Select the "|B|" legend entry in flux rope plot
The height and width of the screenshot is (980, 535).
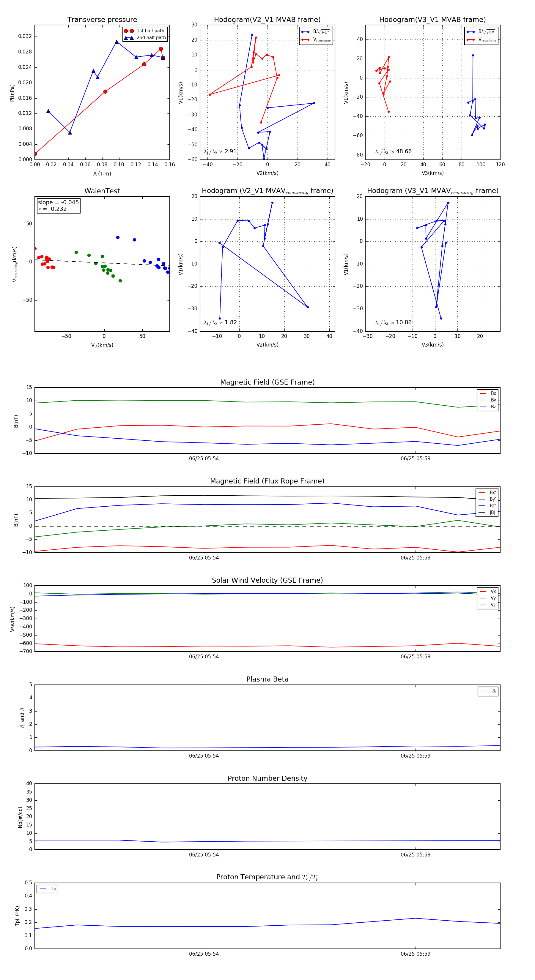487,513
